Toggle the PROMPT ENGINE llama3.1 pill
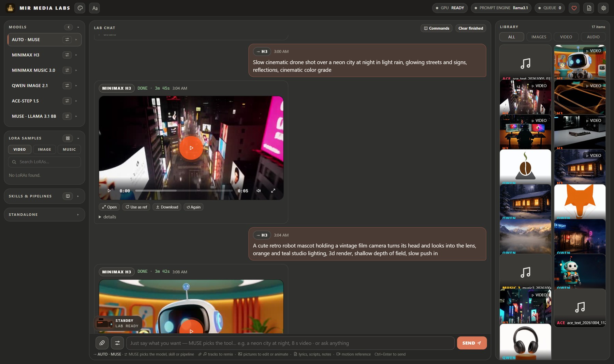 [x=501, y=8]
